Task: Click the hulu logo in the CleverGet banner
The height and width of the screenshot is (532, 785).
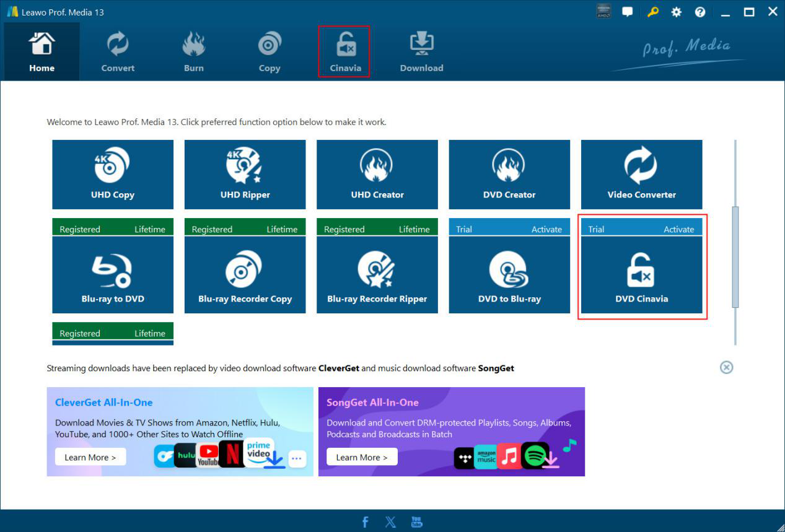Action: (185, 455)
